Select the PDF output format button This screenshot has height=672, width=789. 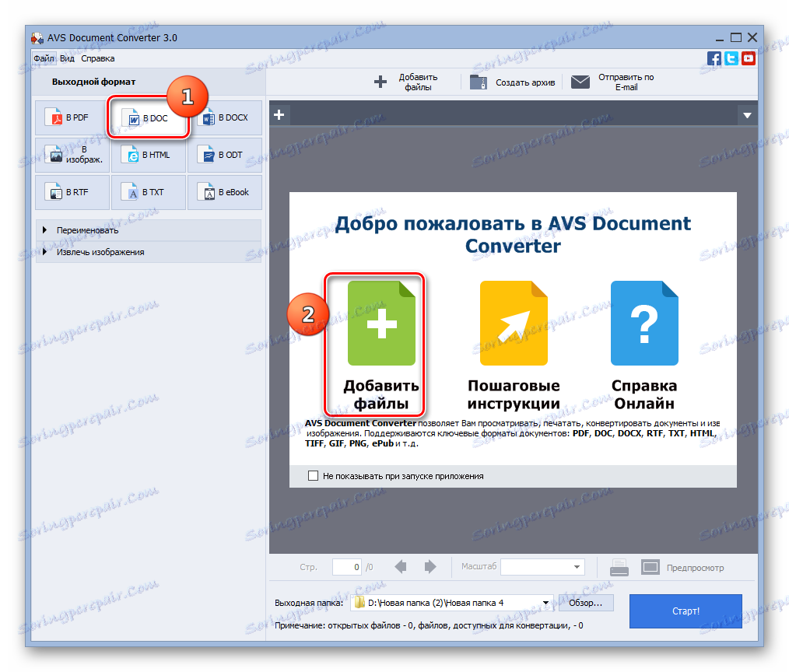72,117
